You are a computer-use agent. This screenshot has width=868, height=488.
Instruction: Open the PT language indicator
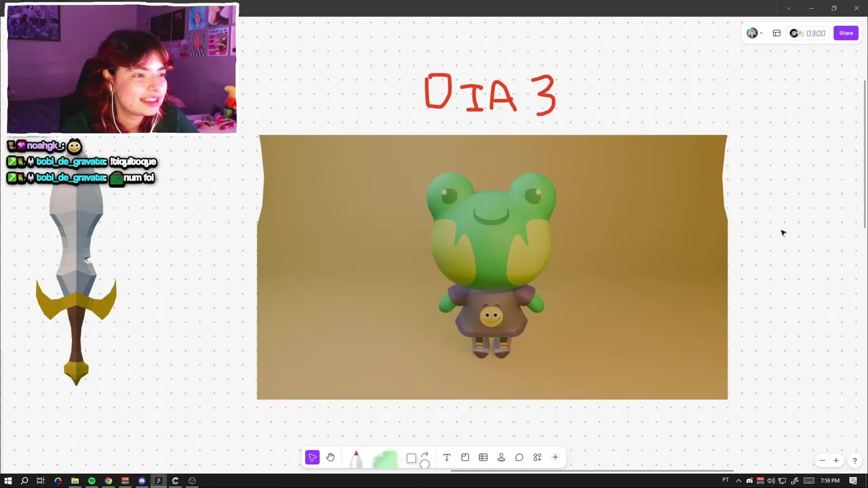coord(726,480)
